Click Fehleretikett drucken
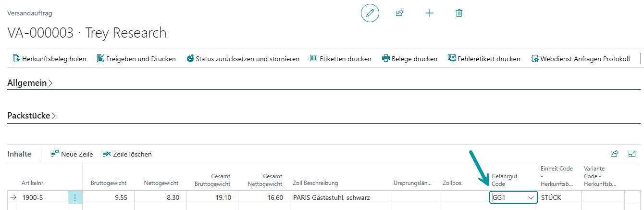The width and height of the screenshot is (644, 210). (484, 59)
